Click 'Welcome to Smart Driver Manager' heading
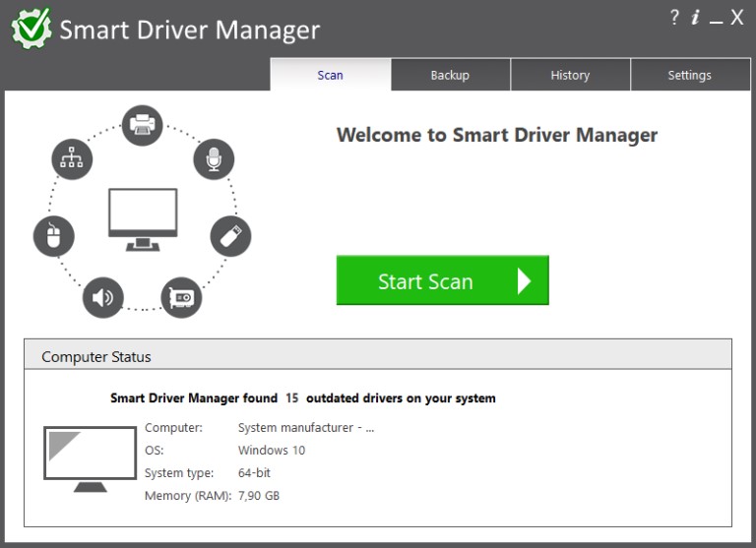 [x=496, y=135]
